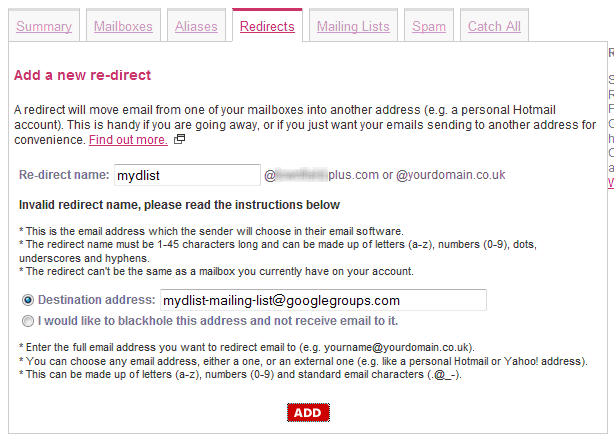Screen dimensions: 614x438
Task: Choose the blackhole address radio button
Action: pos(27,321)
